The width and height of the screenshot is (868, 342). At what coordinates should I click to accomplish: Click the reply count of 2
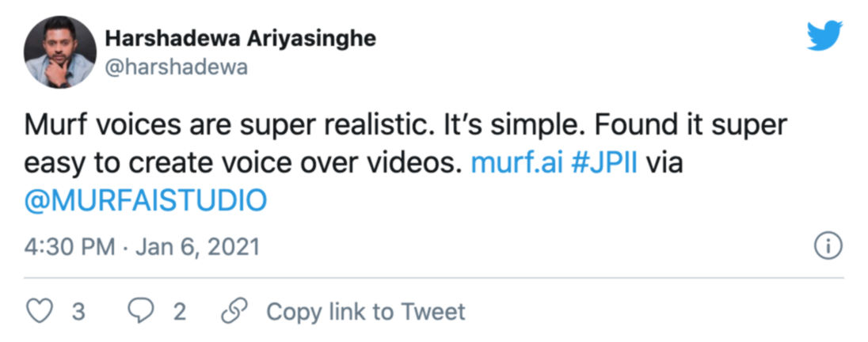pyautogui.click(x=179, y=312)
